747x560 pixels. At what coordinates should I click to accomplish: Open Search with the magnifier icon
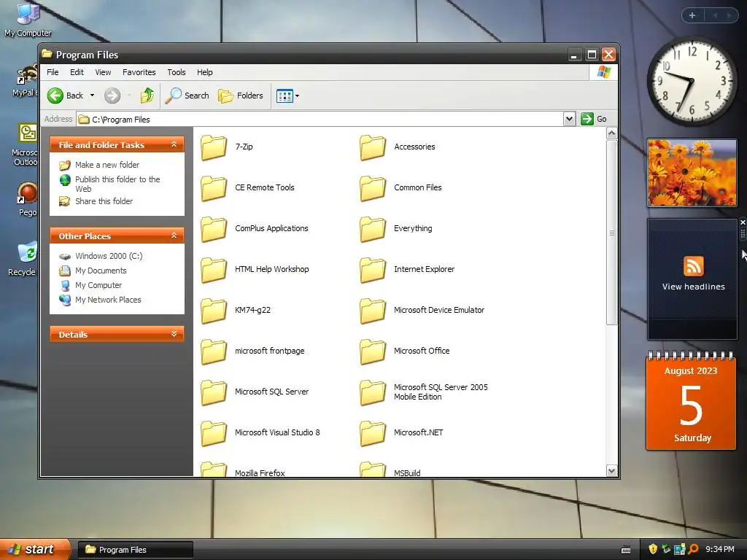point(173,96)
